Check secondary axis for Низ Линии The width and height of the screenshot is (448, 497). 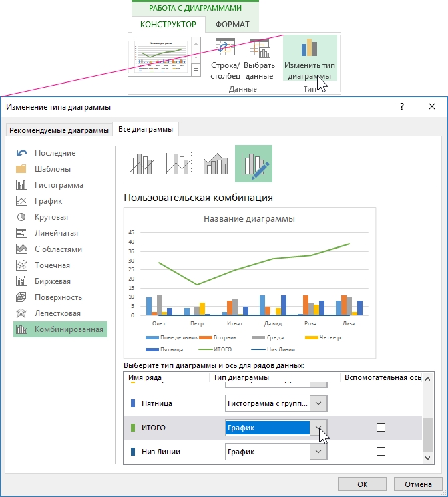point(381,452)
